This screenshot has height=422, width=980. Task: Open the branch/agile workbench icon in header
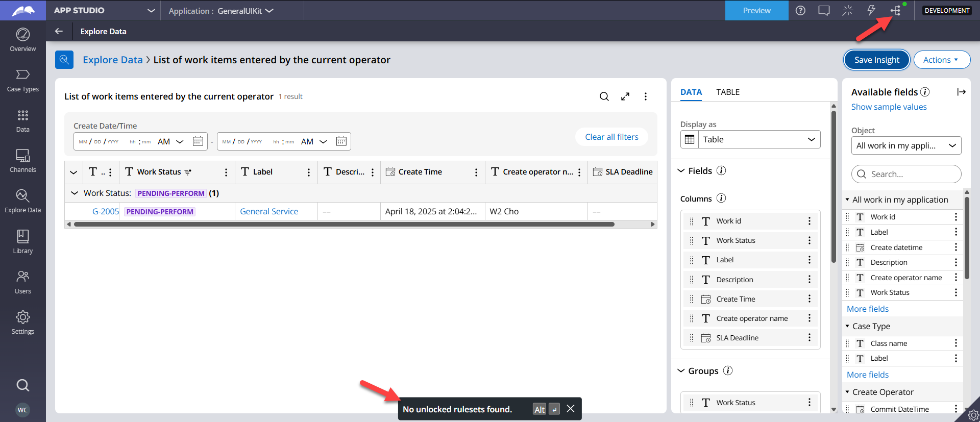click(895, 11)
